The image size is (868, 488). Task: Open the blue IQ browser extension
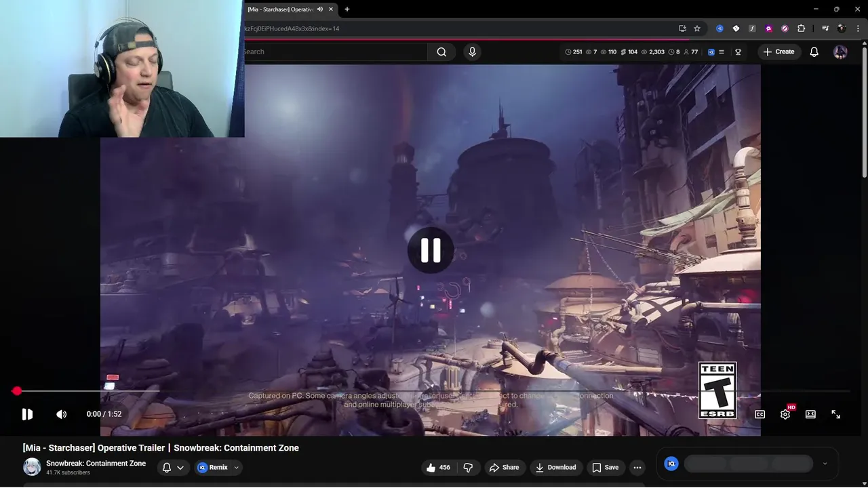click(x=719, y=28)
